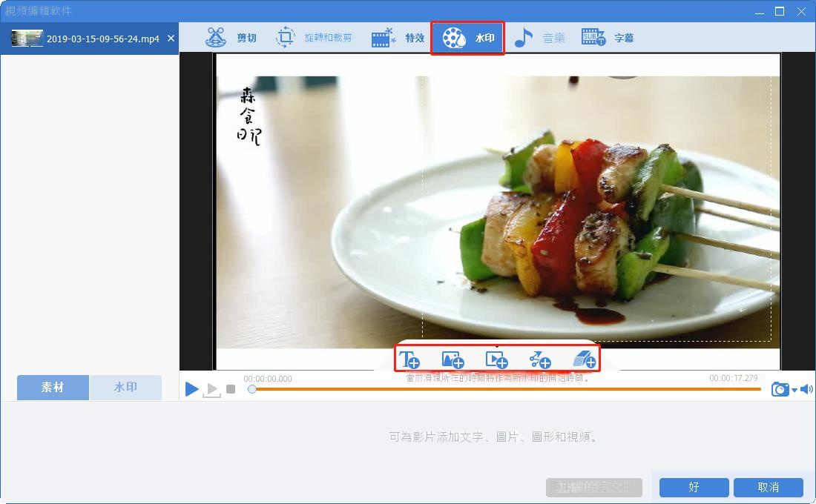Open the 剪切 (Cut) tool tab
Screen dimensions: 816x504
pos(231,38)
